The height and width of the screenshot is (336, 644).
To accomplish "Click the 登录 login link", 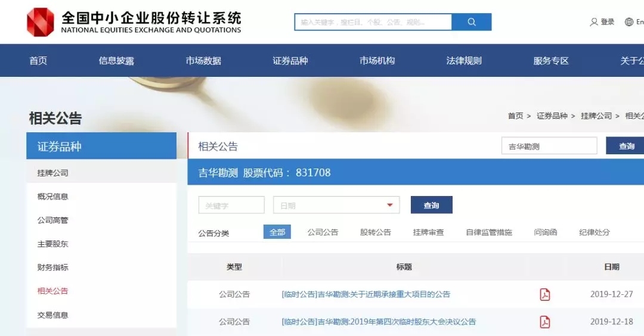I will pos(608,22).
